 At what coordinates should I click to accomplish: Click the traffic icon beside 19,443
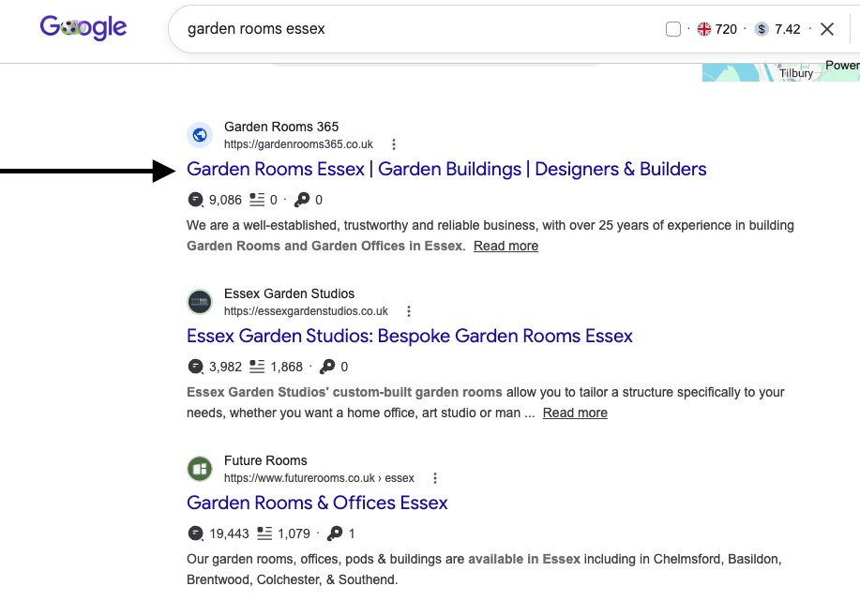[195, 533]
